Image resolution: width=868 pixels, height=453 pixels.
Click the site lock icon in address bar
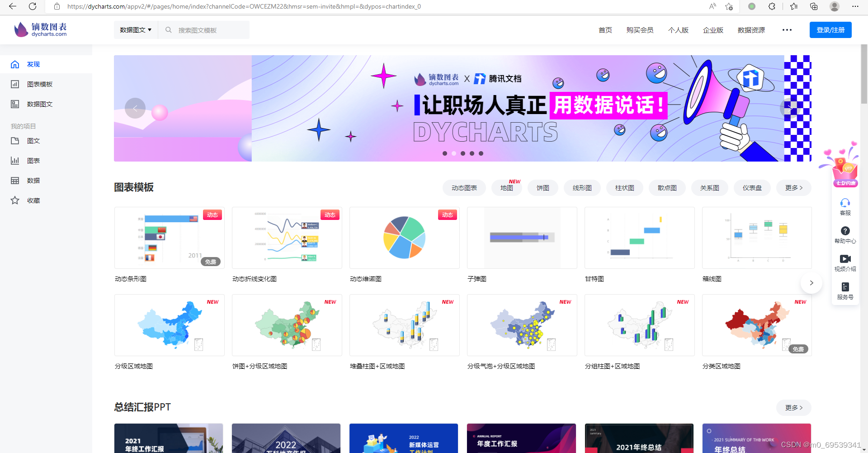[x=57, y=6]
